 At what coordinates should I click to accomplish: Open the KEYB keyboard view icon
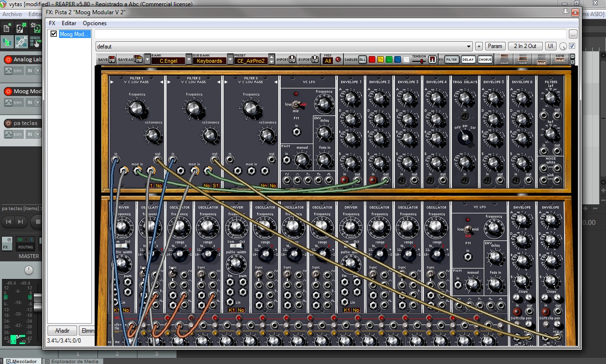coord(560,59)
